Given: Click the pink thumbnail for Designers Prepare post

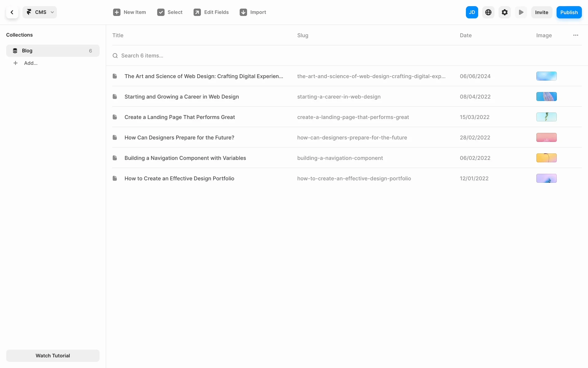Looking at the screenshot, I should tap(546, 137).
